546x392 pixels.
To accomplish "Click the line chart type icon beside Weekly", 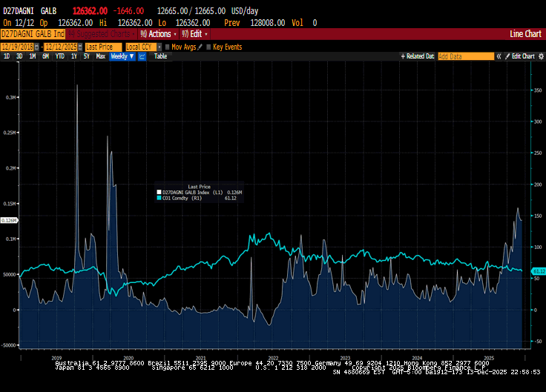I will pos(142,56).
